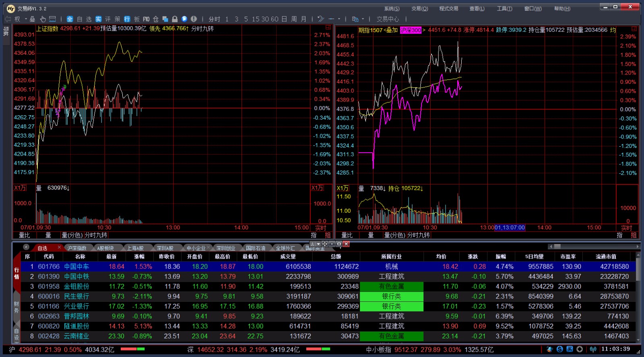
Task: Select the 中国中车 stock row
Action: tap(76, 266)
